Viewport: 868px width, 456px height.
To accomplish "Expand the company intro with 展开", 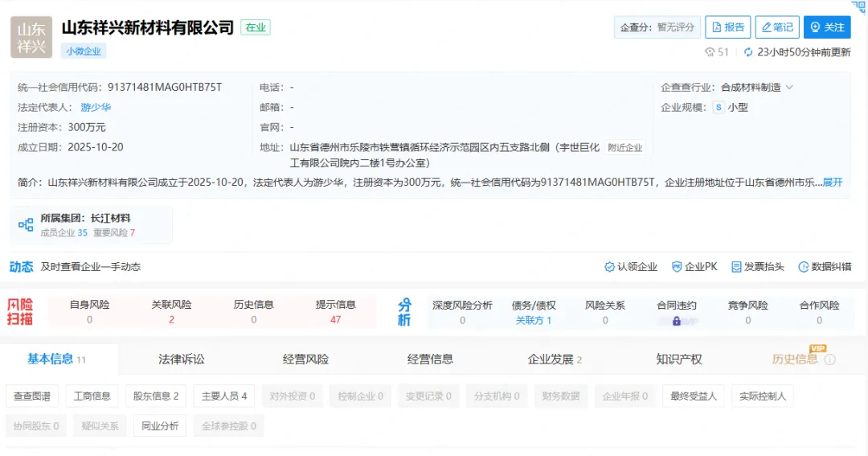I will point(833,183).
